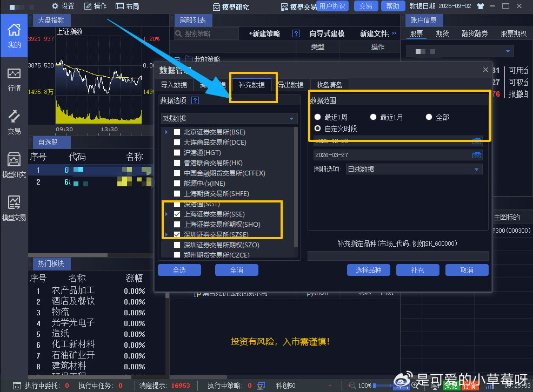The height and width of the screenshot is (392, 533).
Task: Select the 最近1周 radio button
Action: click(x=318, y=117)
